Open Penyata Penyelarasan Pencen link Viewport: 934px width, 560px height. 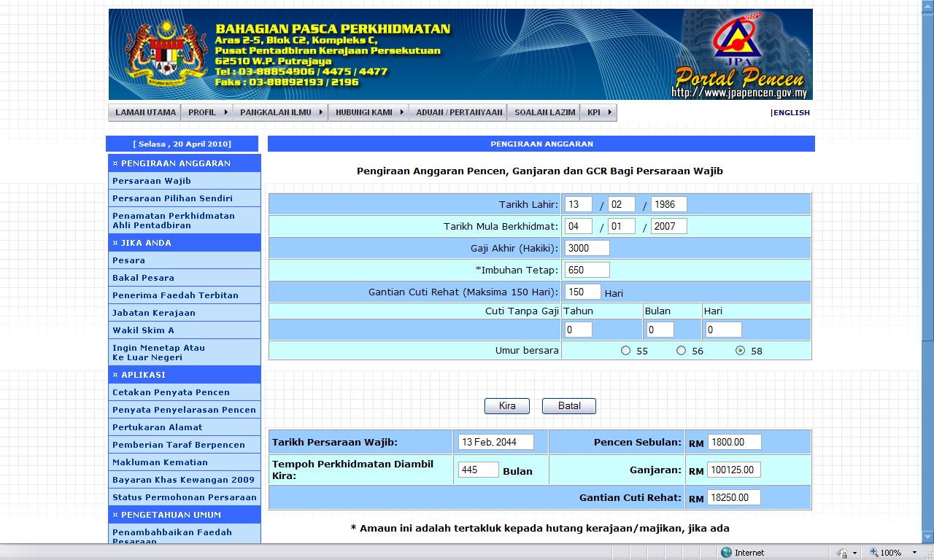click(x=184, y=410)
